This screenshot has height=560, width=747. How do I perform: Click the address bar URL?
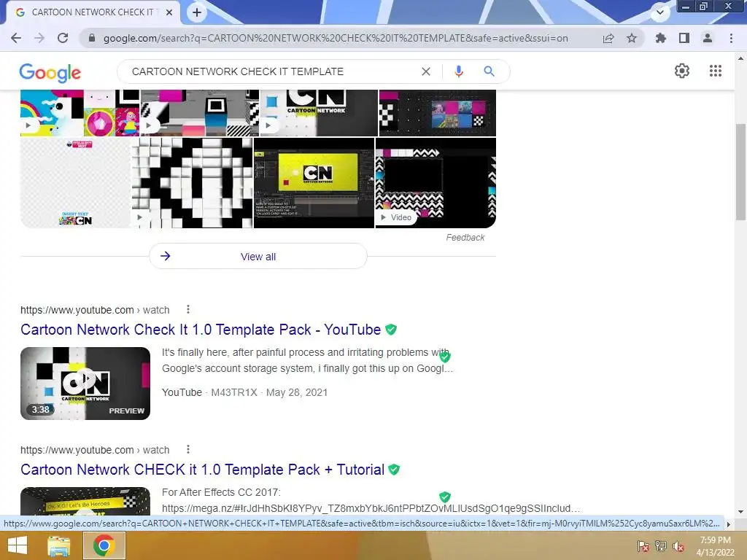(x=336, y=38)
